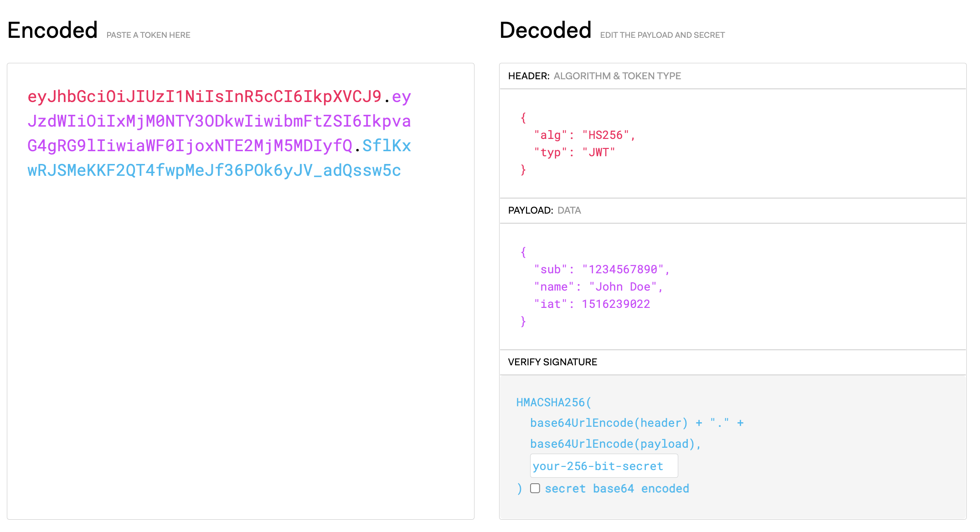Click the PASTE A TOKEN HERE label
980x532 pixels.
pos(148,35)
